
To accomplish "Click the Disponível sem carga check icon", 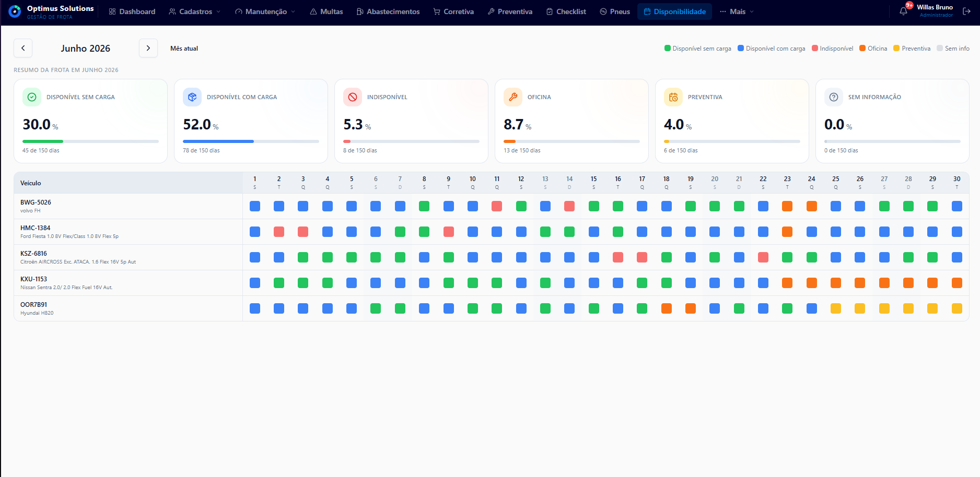I will click(32, 97).
